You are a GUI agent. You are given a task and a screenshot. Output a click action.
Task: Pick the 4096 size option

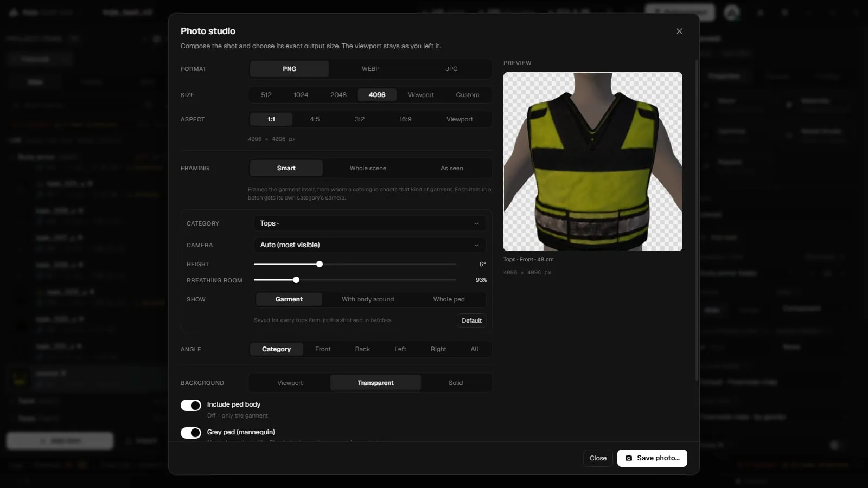[377, 95]
